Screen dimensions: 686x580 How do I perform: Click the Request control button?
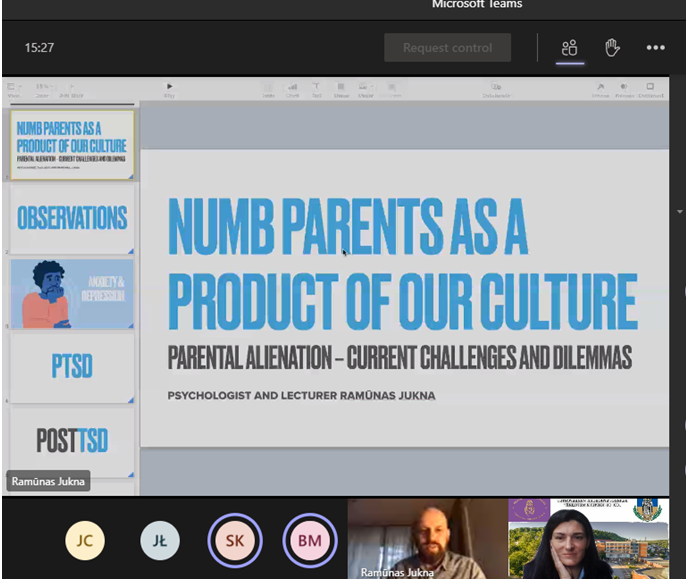tap(447, 48)
